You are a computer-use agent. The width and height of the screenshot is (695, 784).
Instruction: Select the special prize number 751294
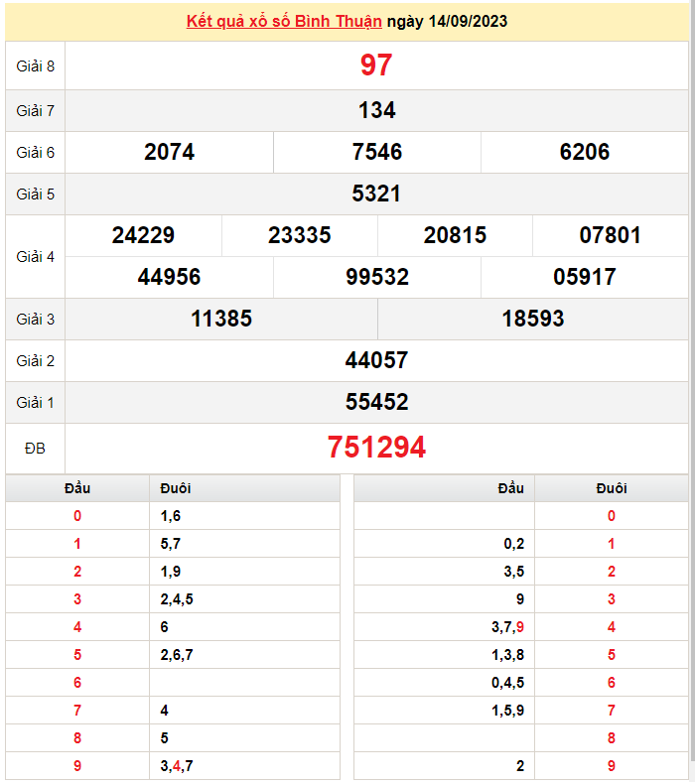click(376, 448)
